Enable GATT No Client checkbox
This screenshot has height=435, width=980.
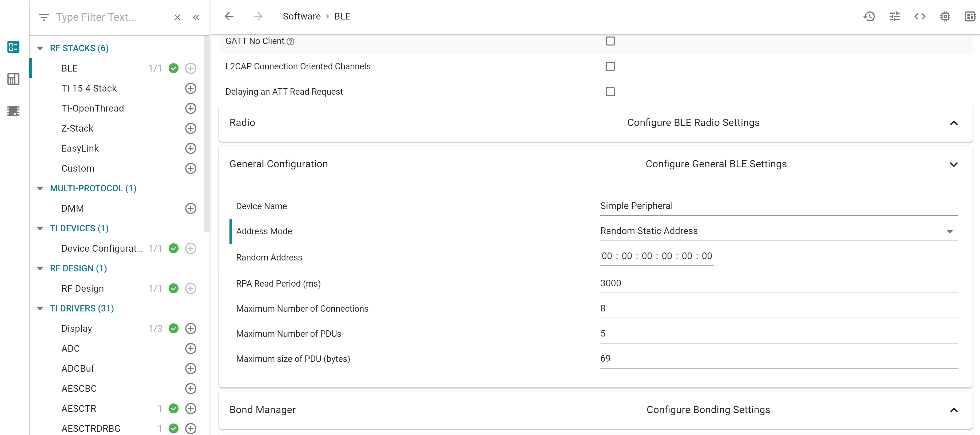(x=610, y=41)
